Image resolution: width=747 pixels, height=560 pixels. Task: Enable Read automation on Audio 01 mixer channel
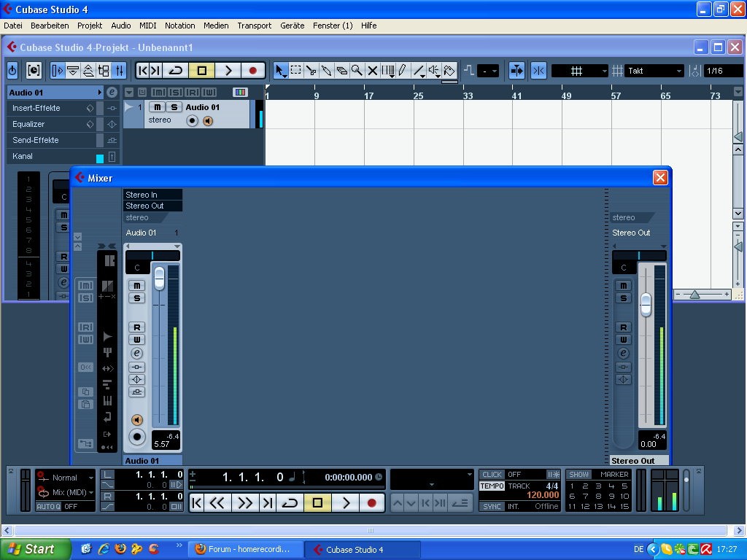(136, 327)
